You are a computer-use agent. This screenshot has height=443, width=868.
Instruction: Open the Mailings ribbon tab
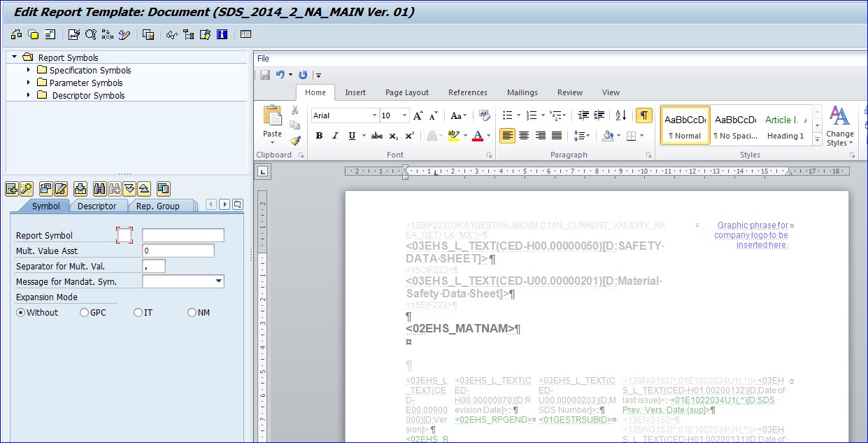[522, 92]
